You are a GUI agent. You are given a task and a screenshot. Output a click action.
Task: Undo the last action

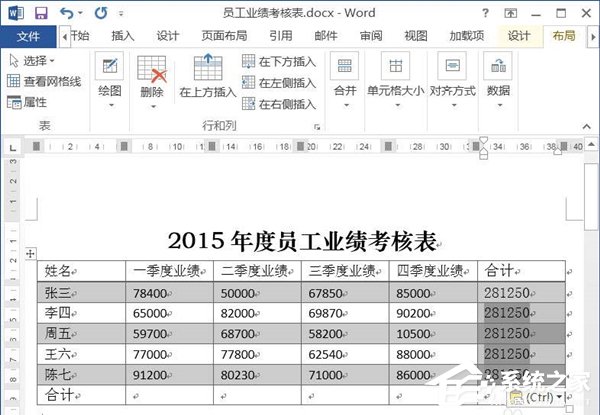(x=67, y=13)
